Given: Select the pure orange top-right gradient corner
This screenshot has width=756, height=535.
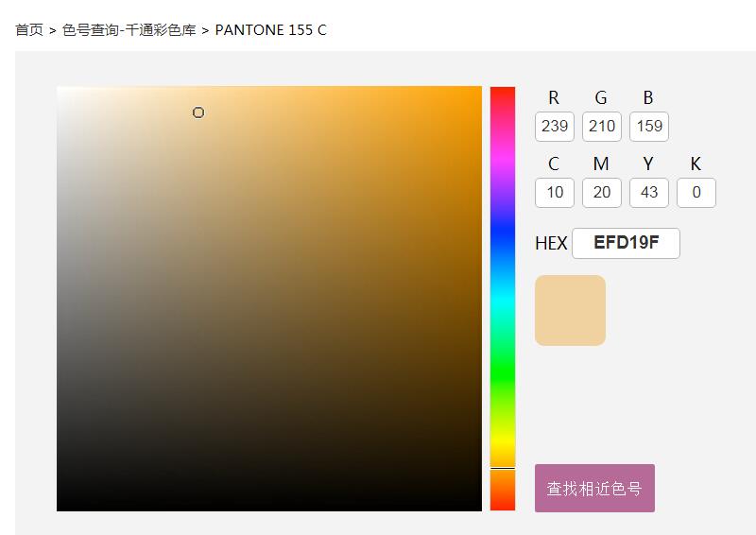Looking at the screenshot, I should [x=478, y=90].
